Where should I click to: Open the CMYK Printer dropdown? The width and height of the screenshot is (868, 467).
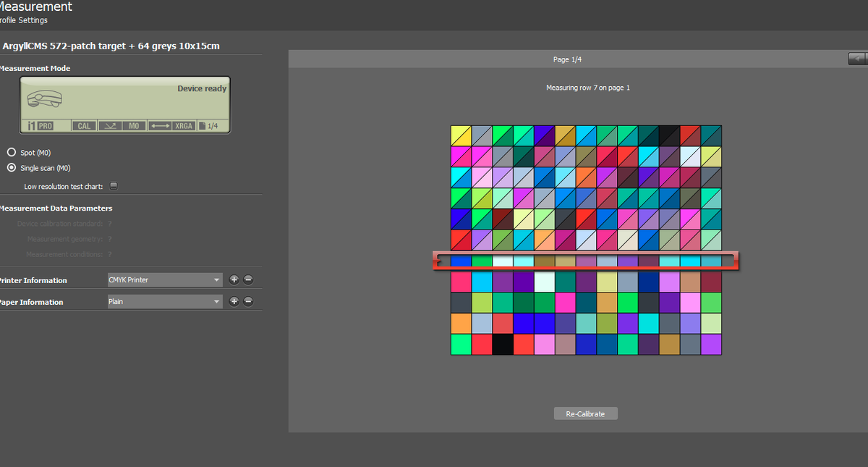pyautogui.click(x=165, y=280)
